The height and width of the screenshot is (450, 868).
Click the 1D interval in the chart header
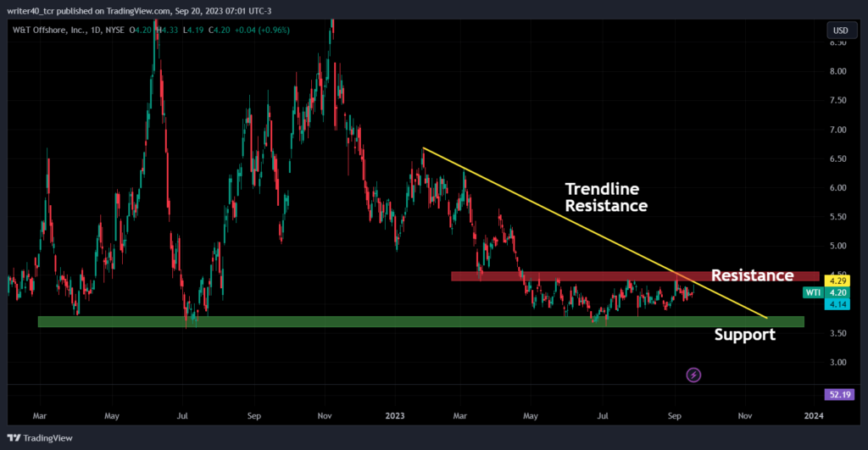pyautogui.click(x=96, y=30)
